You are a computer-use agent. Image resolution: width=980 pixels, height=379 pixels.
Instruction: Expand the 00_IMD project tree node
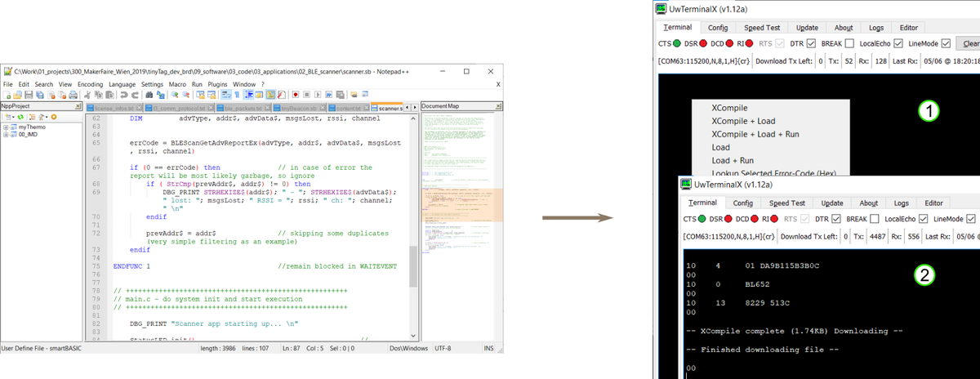click(6, 135)
